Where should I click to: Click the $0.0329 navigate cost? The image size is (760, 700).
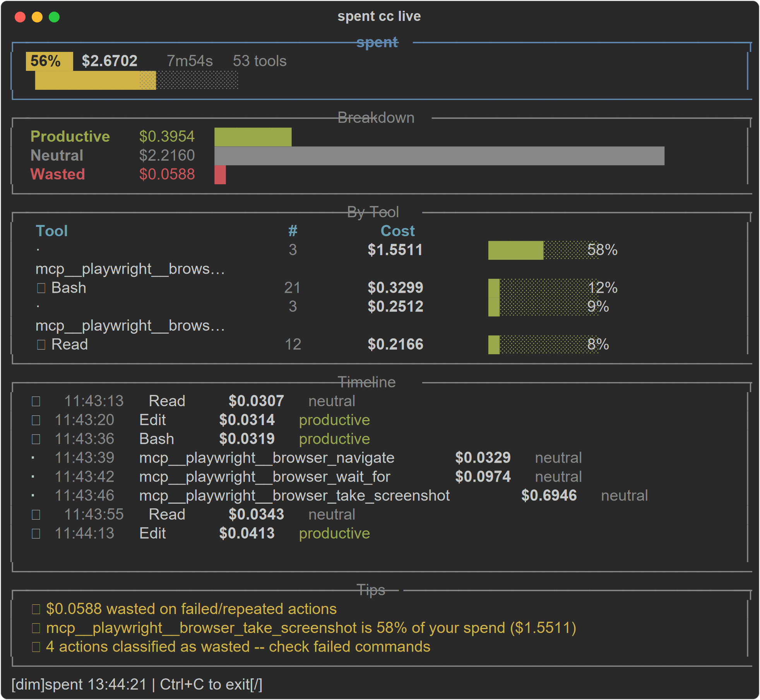pos(483,458)
